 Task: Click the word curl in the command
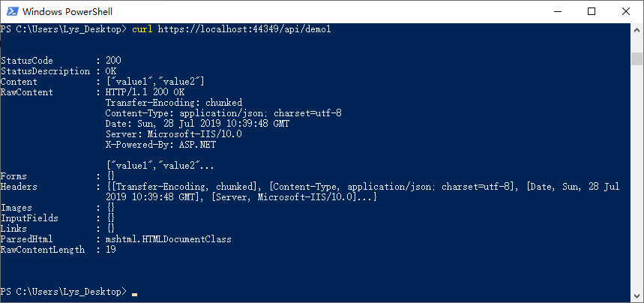click(142, 29)
